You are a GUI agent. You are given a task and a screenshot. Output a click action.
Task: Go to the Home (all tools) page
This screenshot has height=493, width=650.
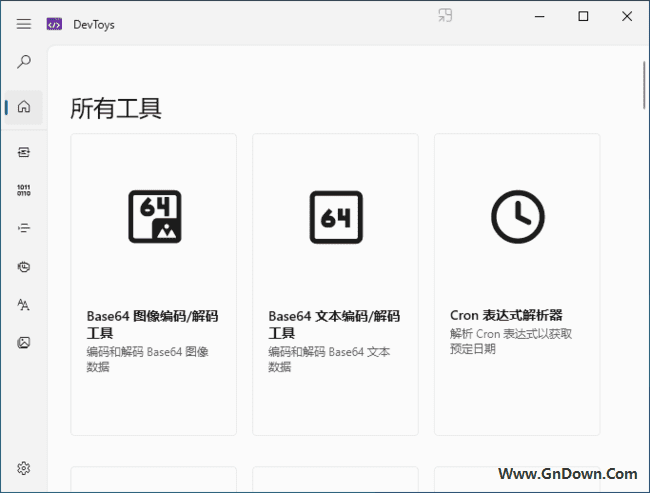tap(24, 107)
